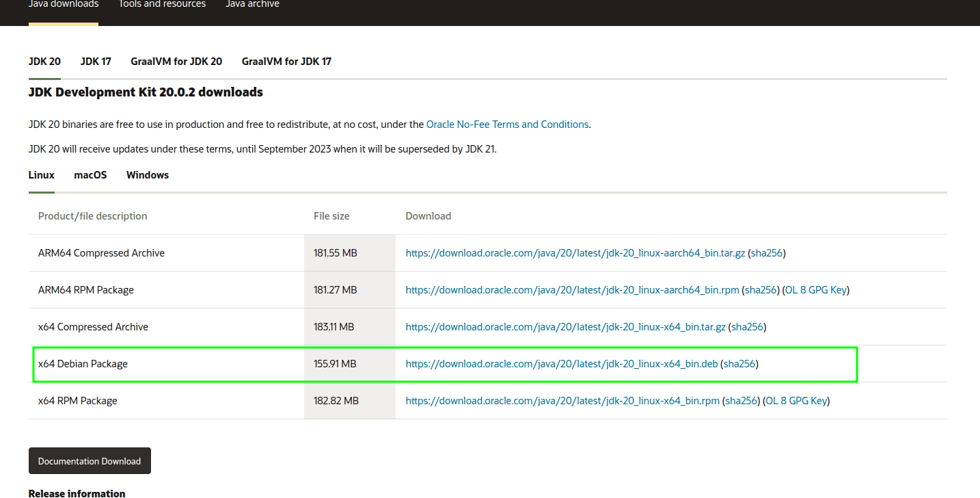The width and height of the screenshot is (980, 498).
Task: Click the ARM64 Compressed Archive description
Action: [x=101, y=253]
